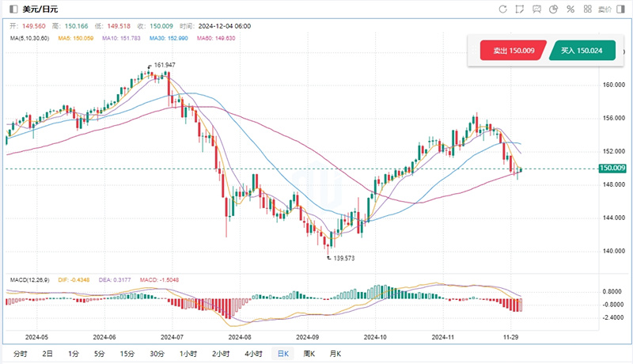This screenshot has width=633, height=364.
Task: Click the refresh chart icon
Action: [502, 9]
